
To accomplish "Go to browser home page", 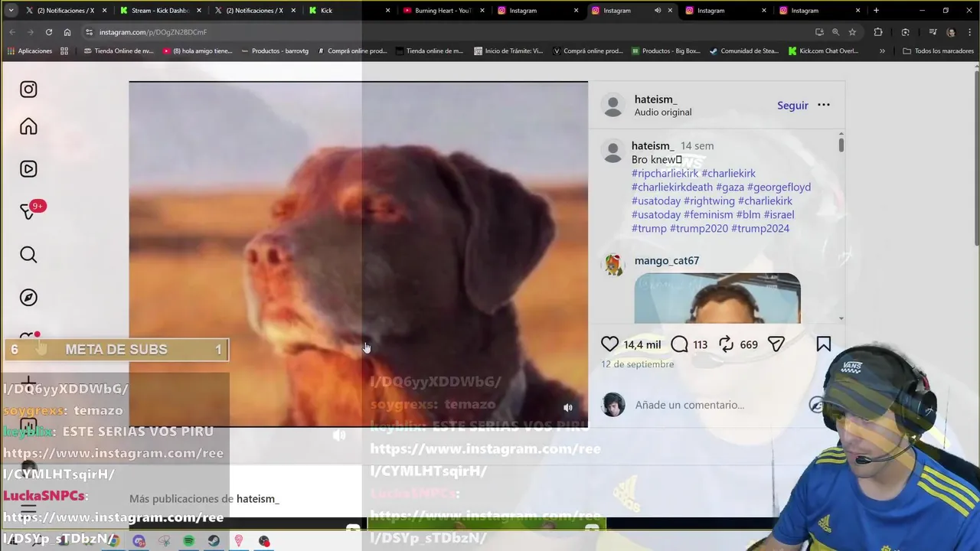I will [67, 32].
